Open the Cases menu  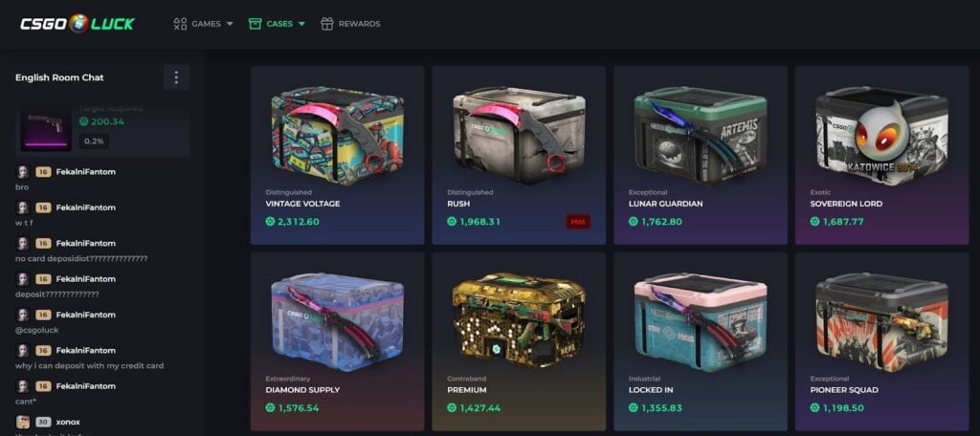(277, 24)
